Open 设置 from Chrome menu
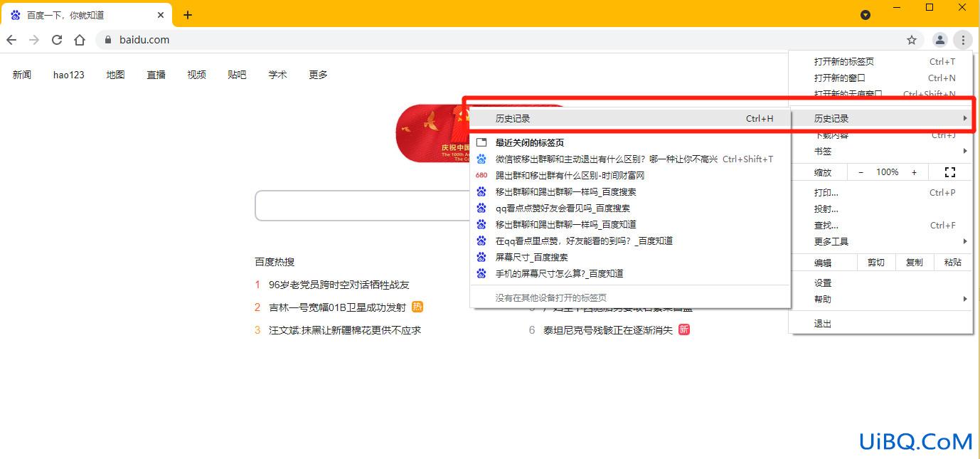Image resolution: width=980 pixels, height=459 pixels. (880, 283)
